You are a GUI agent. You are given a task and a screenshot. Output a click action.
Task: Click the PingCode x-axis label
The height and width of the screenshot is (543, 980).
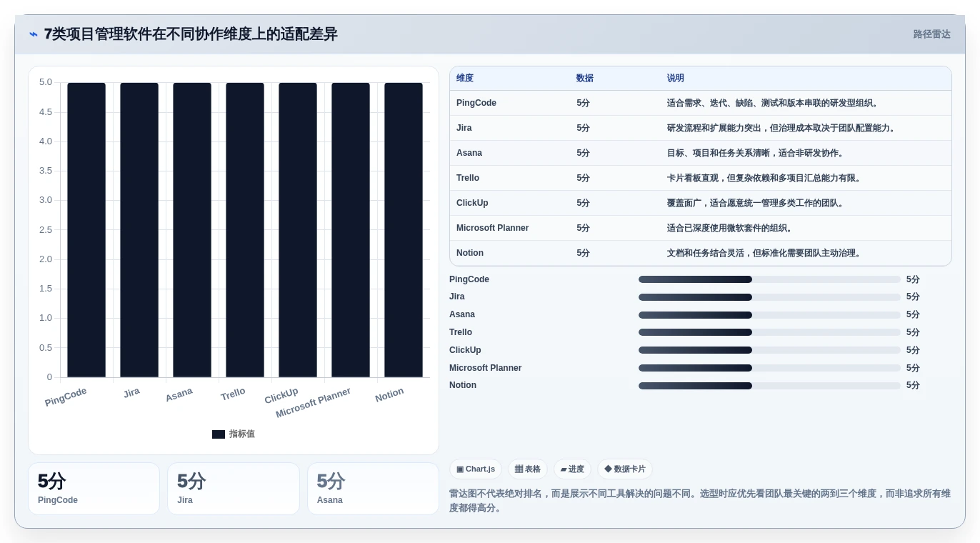[x=66, y=397]
